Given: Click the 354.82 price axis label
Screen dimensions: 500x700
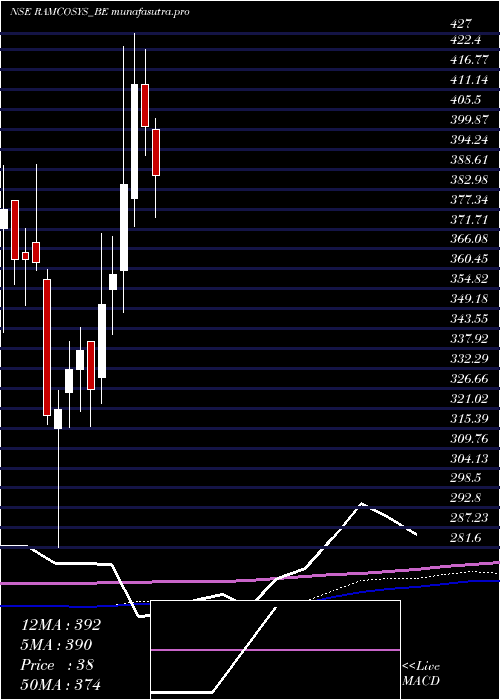Looking at the screenshot, I should (468, 279).
